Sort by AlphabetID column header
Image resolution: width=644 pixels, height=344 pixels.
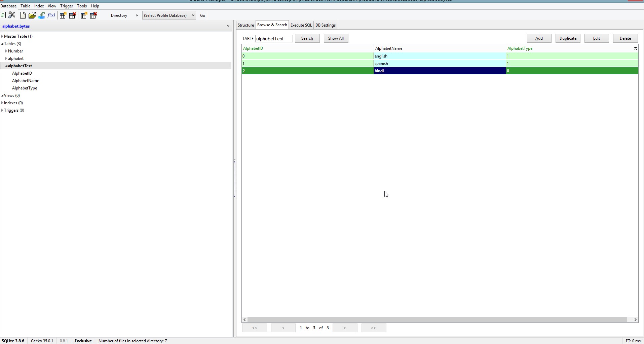coord(307,48)
